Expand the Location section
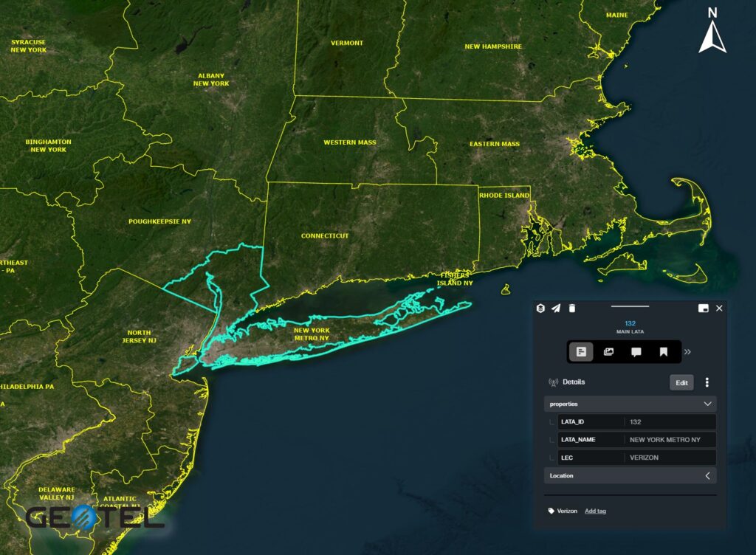756x555 pixels. coord(708,475)
